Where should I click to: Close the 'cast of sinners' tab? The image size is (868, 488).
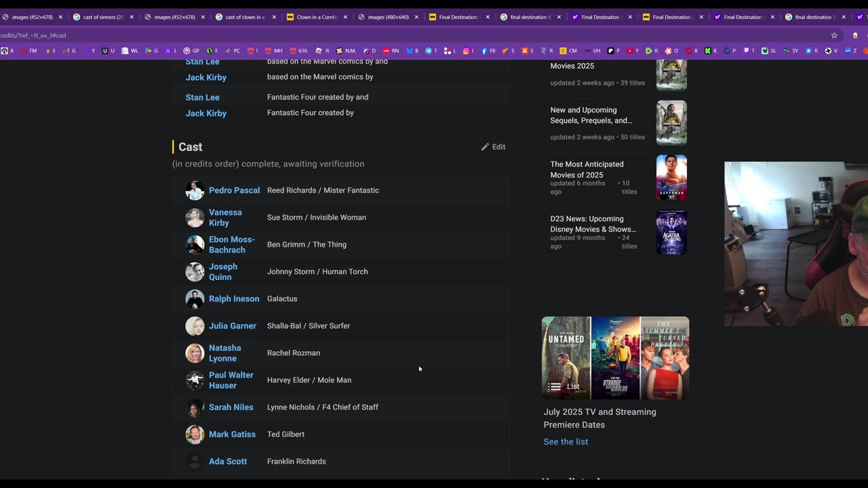[x=132, y=17]
